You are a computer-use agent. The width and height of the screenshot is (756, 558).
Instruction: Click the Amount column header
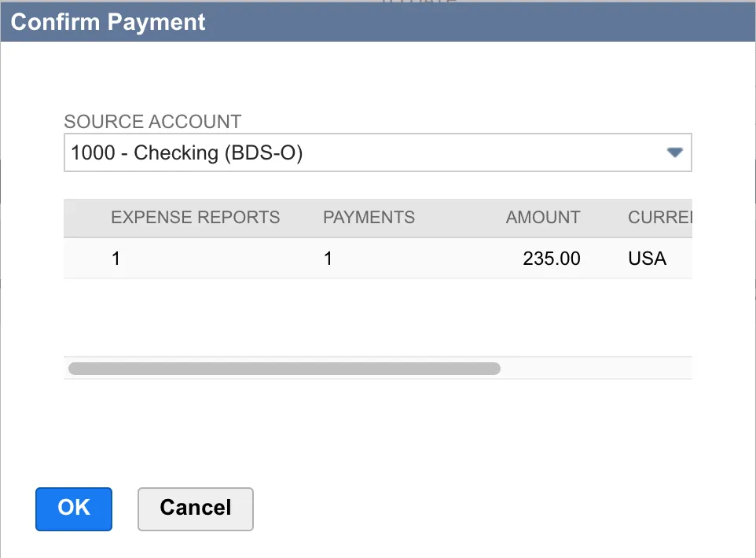[x=543, y=217]
